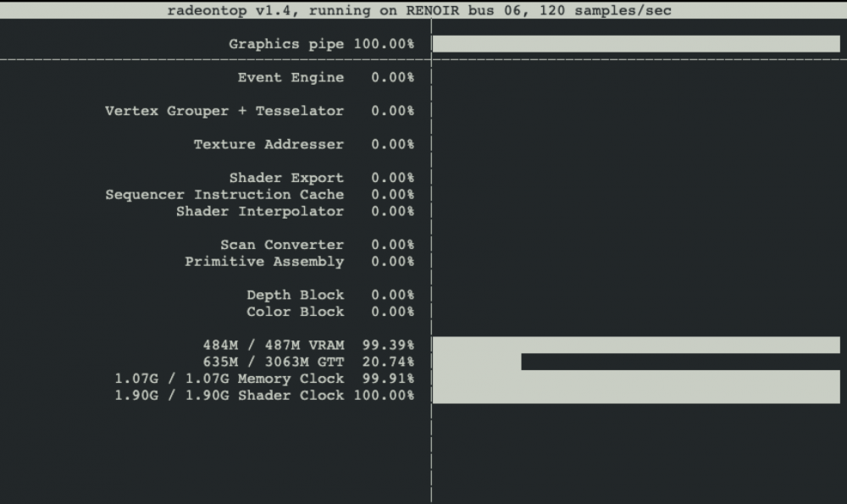Click the Event Engine 0.00% value
The width and height of the screenshot is (847, 504).
tap(393, 77)
